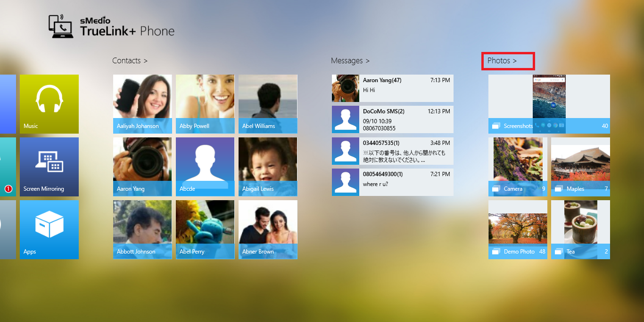The width and height of the screenshot is (644, 322).
Task: Open the Screenshots photo album
Action: 549,104
